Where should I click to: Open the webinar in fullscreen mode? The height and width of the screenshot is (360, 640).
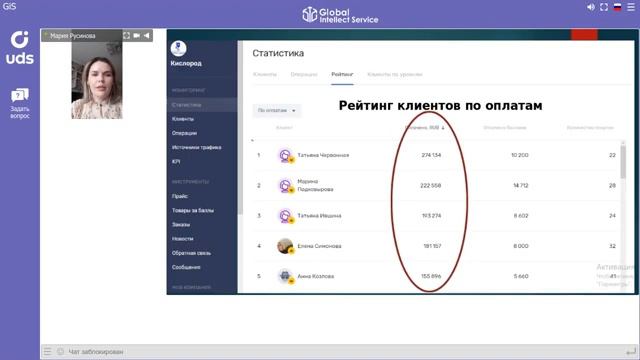click(604, 7)
